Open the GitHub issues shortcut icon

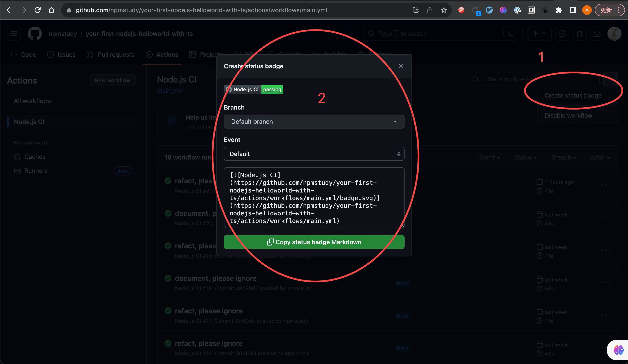562,34
